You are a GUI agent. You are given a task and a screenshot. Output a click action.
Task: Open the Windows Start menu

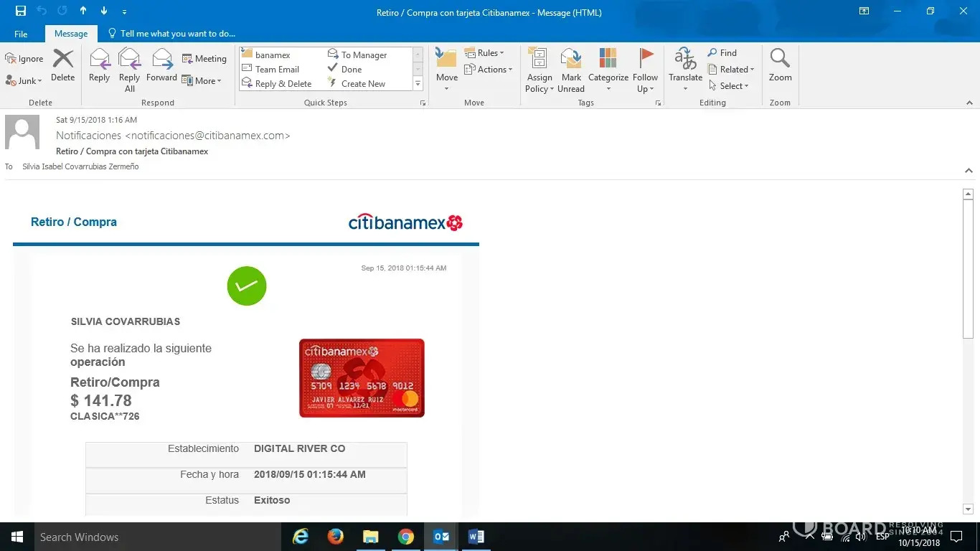(17, 537)
